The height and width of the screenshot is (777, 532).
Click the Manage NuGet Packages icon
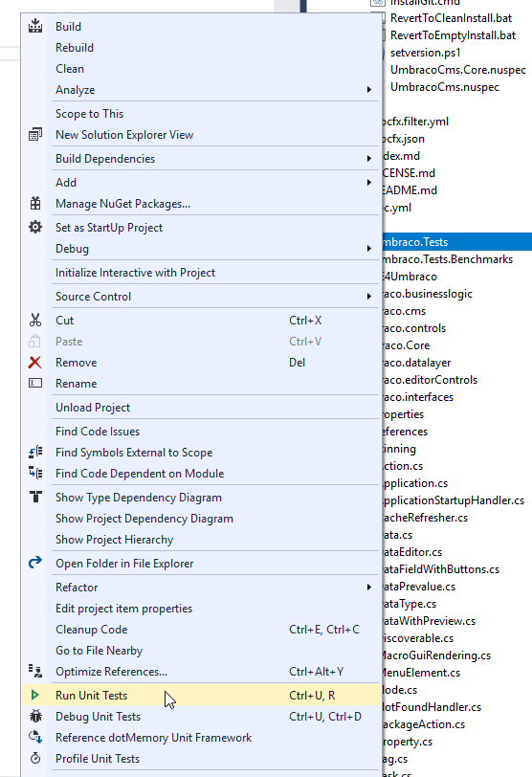[x=35, y=203]
